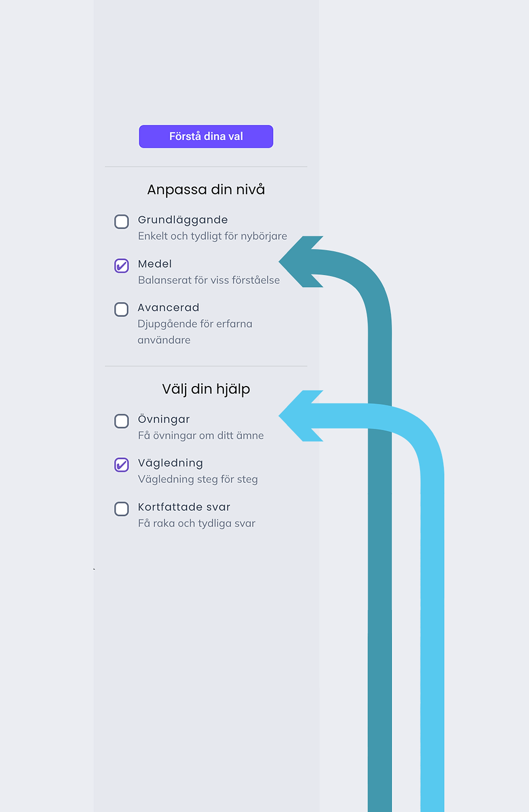Click the dark teal arrow head
Viewport: 529px width, 812px height.
301,262
